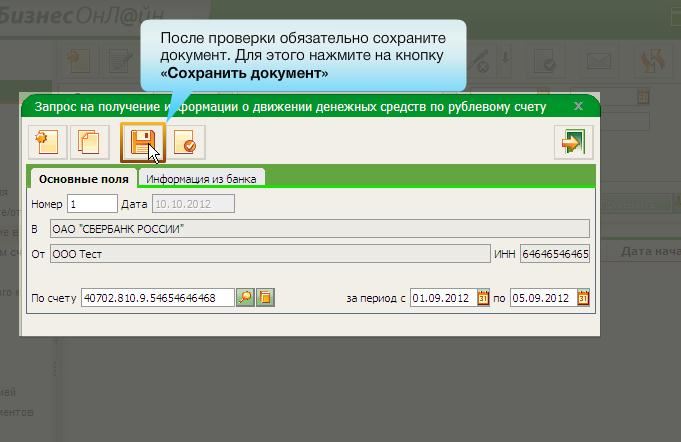Click new document icon in background toolbar
Screen dimensions: 681x442
[79, 61]
